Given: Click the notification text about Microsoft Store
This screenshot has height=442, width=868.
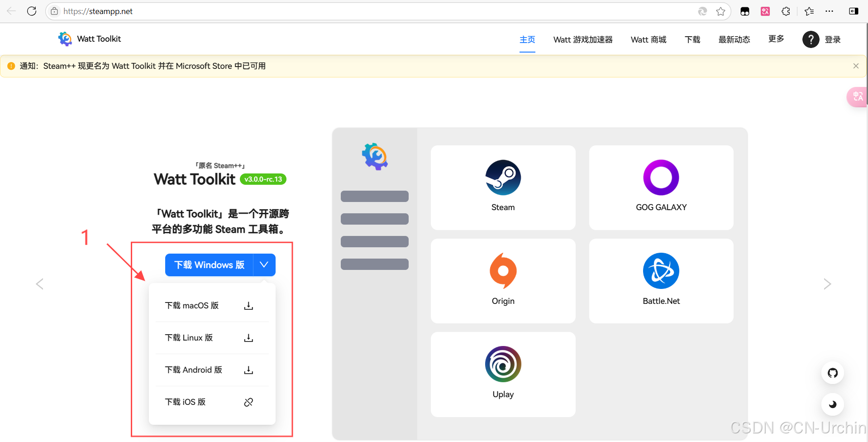Looking at the screenshot, I should (x=143, y=66).
